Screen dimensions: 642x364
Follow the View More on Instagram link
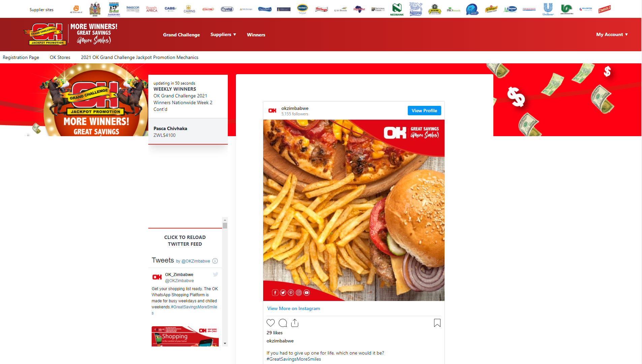pos(294,308)
